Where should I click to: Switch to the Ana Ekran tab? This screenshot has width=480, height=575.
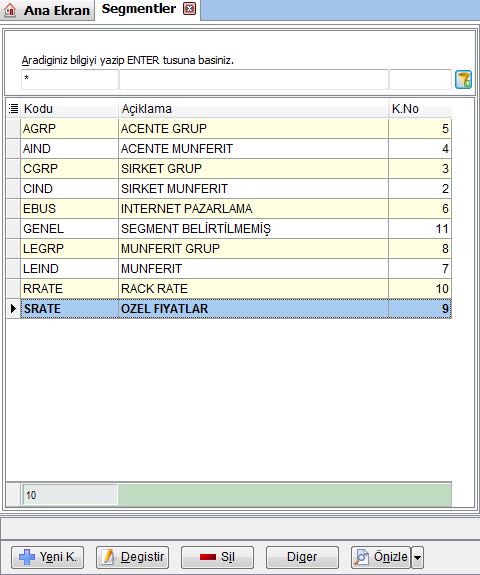click(48, 10)
